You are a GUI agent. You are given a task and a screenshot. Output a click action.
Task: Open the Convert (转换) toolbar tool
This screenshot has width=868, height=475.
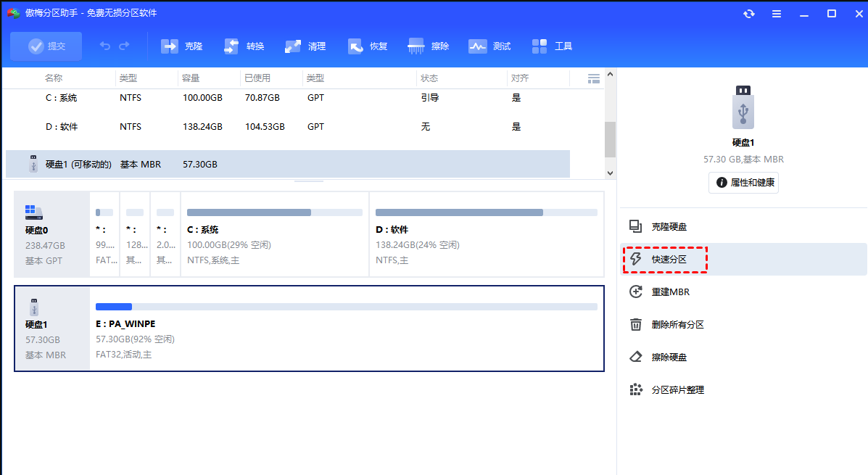click(x=232, y=46)
